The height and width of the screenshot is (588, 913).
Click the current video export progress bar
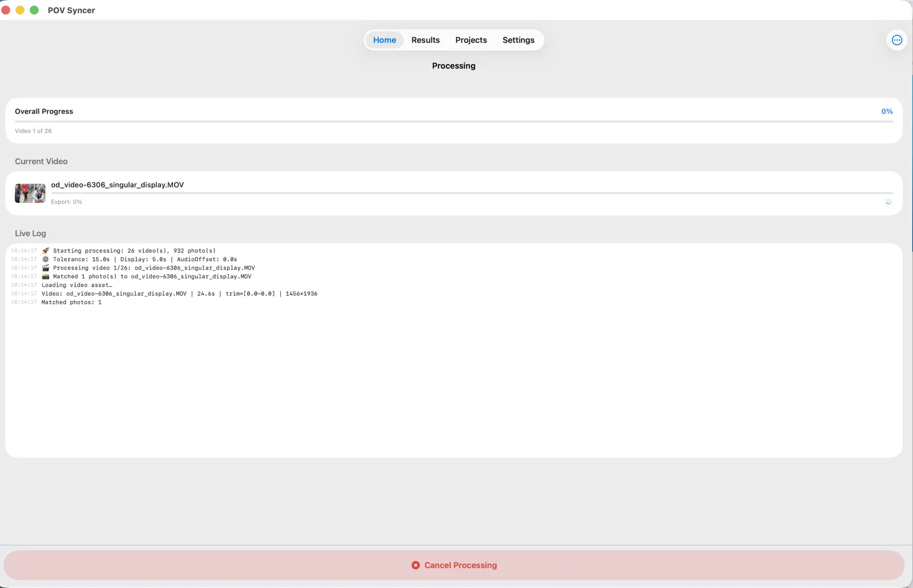pos(472,193)
